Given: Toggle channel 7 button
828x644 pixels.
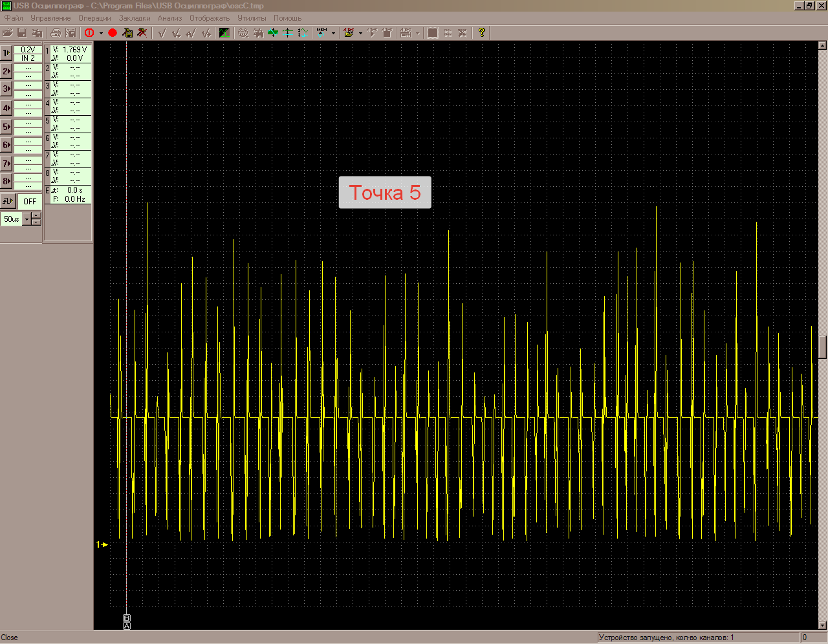Looking at the screenshot, I should [6, 164].
